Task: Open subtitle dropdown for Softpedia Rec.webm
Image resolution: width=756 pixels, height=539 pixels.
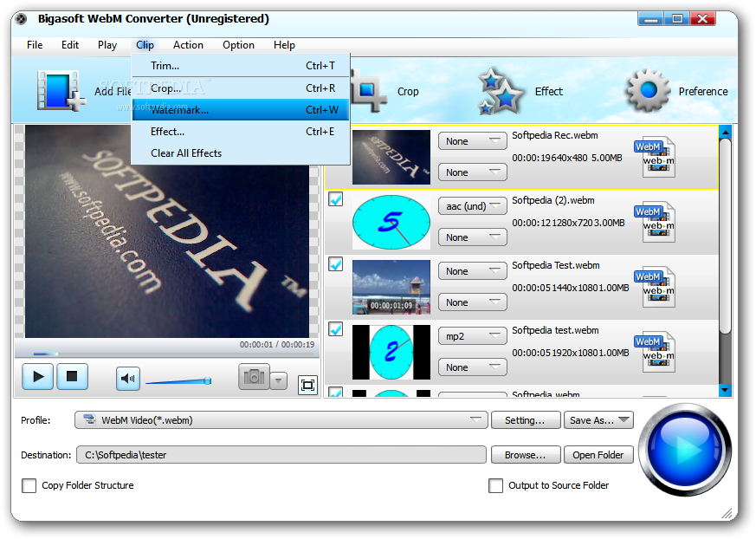Action: click(473, 172)
